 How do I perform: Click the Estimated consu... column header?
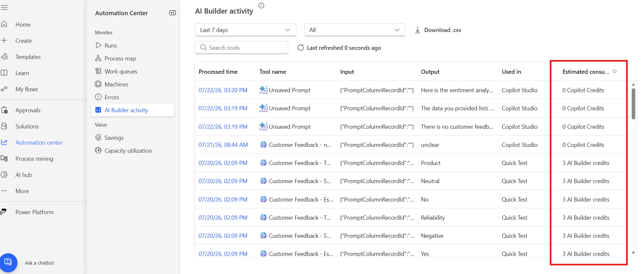(585, 71)
